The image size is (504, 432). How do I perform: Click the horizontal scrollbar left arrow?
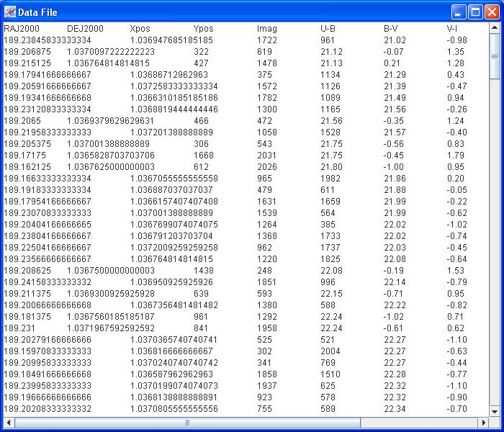click(x=9, y=423)
